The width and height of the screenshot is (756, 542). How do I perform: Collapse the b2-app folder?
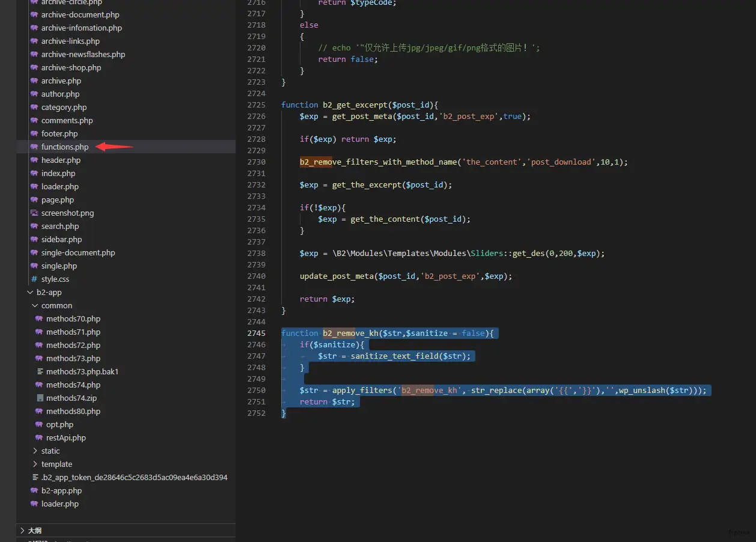pyautogui.click(x=30, y=292)
